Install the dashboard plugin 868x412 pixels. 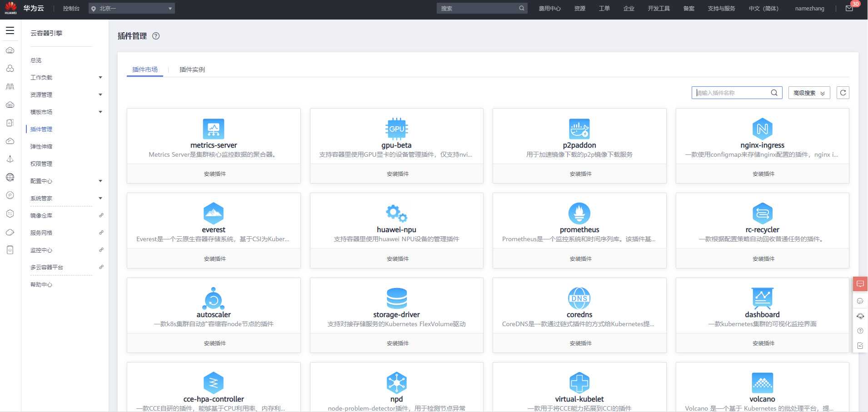(x=763, y=343)
